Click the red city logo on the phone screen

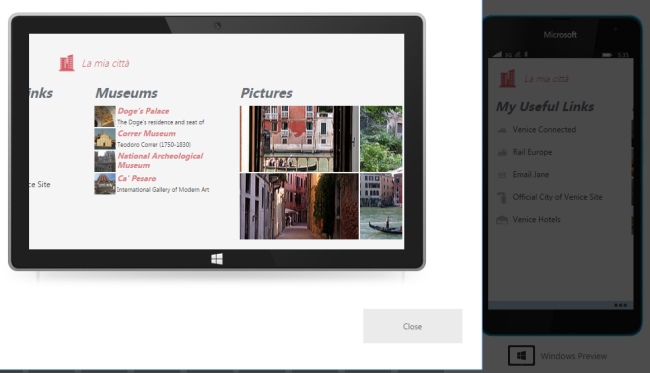[x=507, y=79]
